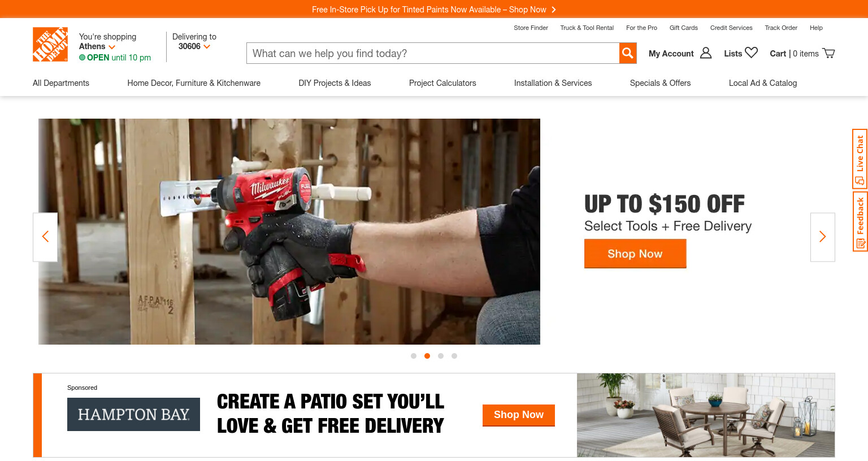Select the third carousel dot indicator
The width and height of the screenshot is (868, 461).
pos(441,356)
